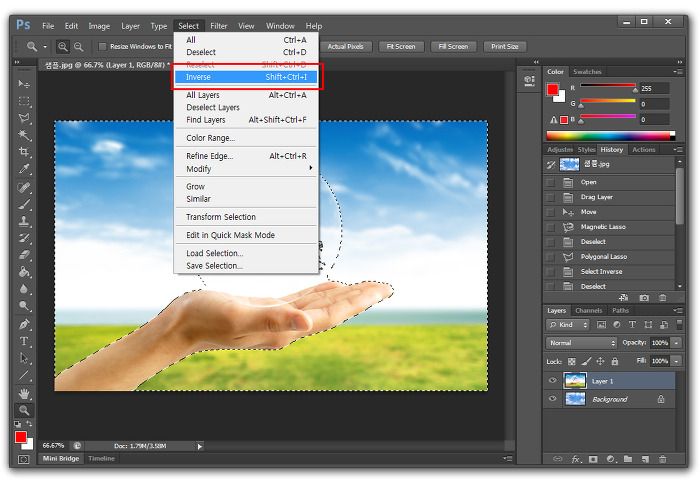Create a new group folder icon
700x480 pixels.
click(x=628, y=459)
